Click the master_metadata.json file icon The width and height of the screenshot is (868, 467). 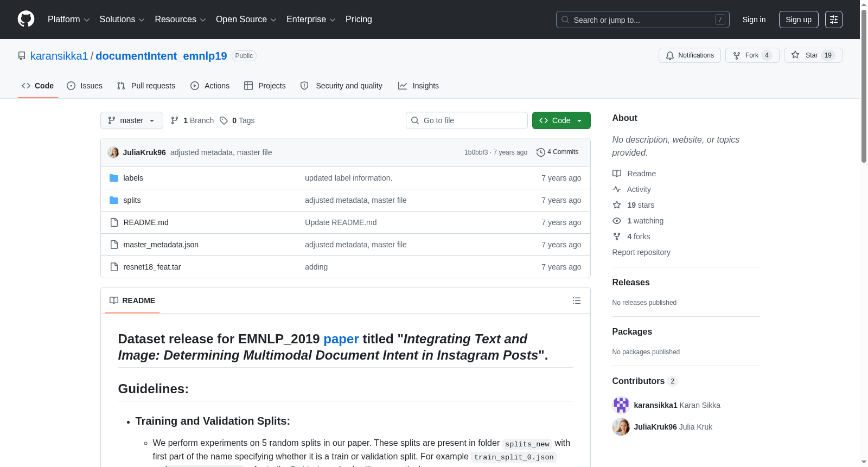(x=114, y=245)
